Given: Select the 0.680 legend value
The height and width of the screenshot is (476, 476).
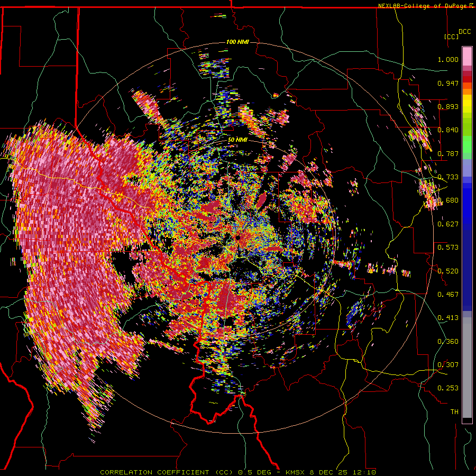Looking at the screenshot, I should 448,200.
